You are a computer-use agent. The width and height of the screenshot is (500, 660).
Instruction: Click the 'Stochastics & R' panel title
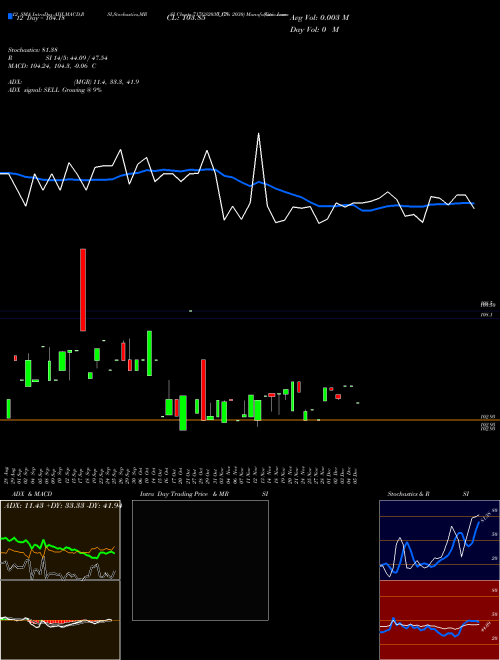pyautogui.click(x=408, y=494)
